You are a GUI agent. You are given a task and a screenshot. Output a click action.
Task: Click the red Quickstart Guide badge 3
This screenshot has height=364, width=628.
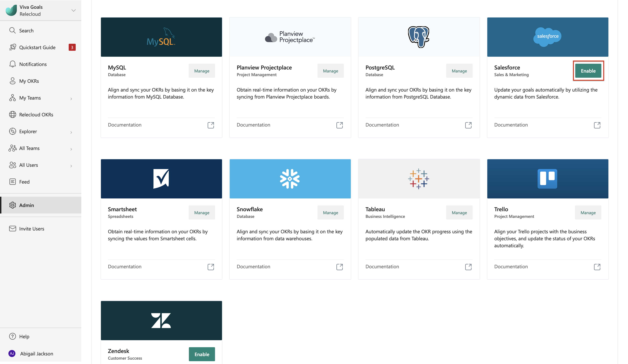pos(72,47)
